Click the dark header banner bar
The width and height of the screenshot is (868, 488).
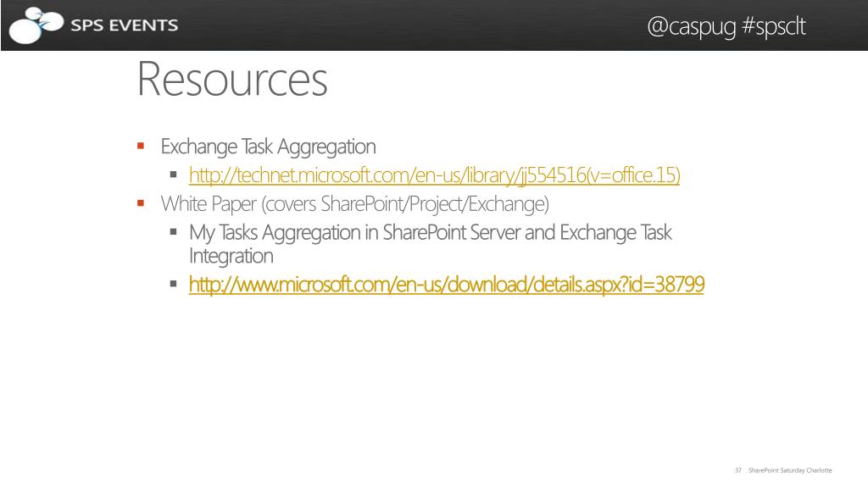434,25
